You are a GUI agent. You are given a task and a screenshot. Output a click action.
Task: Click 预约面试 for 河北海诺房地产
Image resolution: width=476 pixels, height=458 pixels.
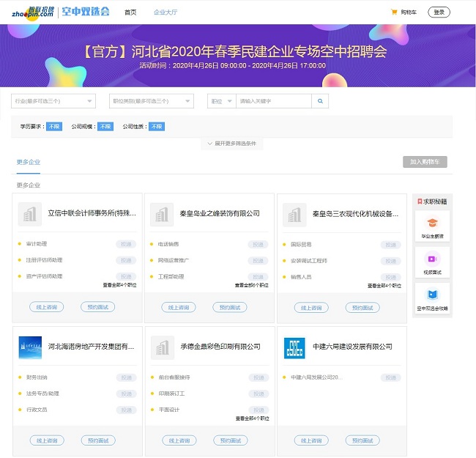click(98, 440)
